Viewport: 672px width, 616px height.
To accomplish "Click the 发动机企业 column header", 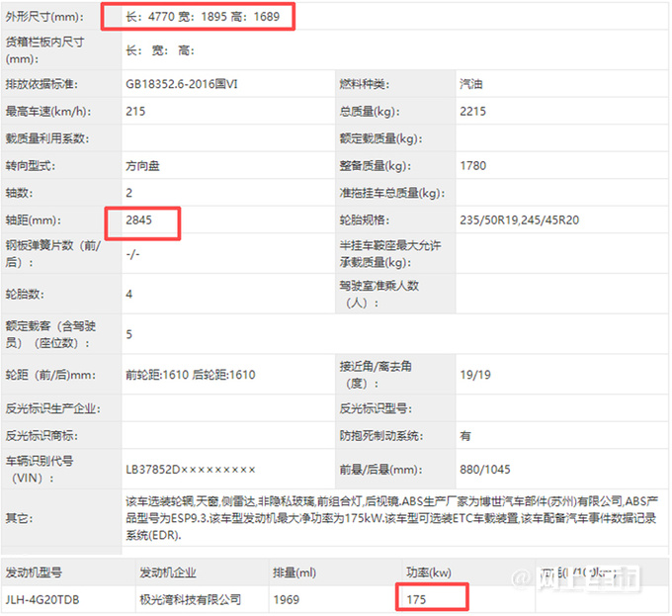I will pos(168,572).
